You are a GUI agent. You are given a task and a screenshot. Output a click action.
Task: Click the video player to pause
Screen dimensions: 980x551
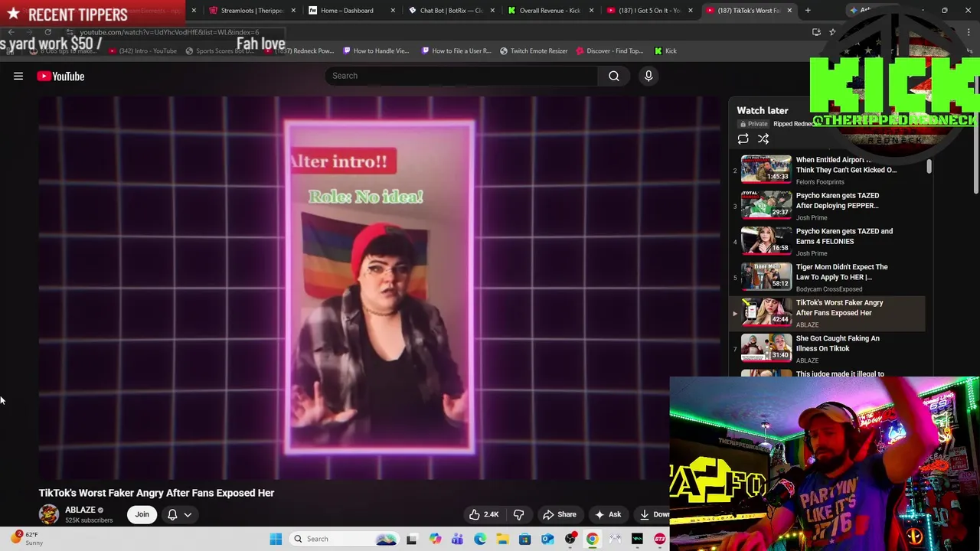click(x=379, y=287)
